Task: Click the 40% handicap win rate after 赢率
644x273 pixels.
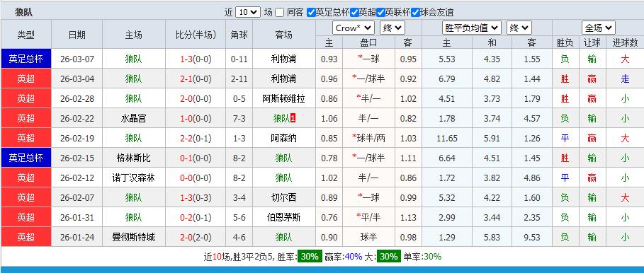Action: 354,257
